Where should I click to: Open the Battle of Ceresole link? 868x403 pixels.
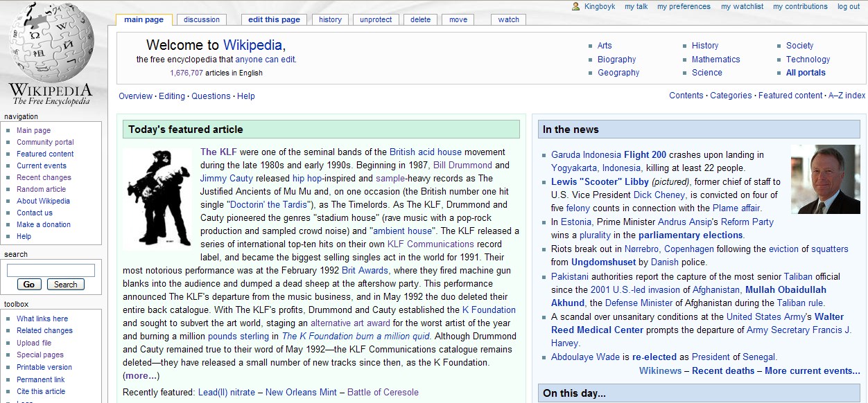[383, 392]
